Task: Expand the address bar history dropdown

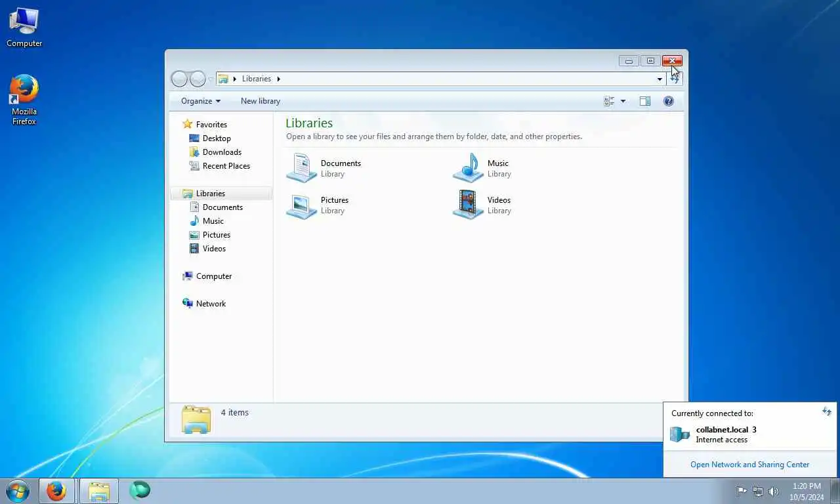Action: (660, 79)
